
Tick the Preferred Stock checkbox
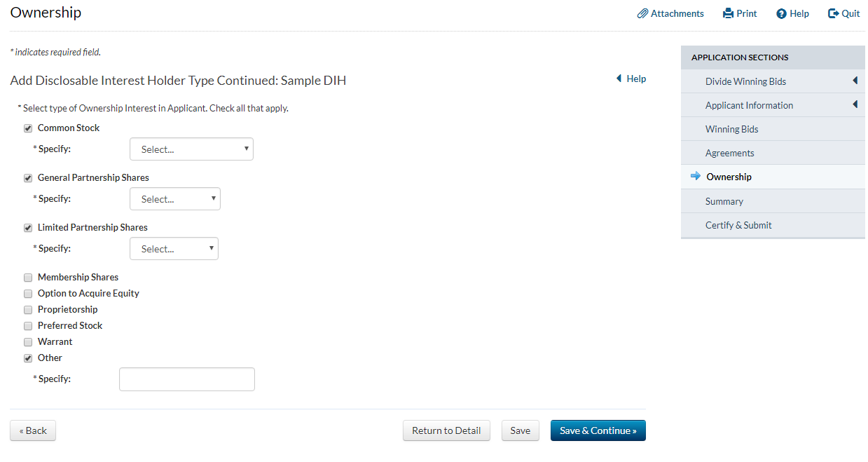(x=28, y=326)
